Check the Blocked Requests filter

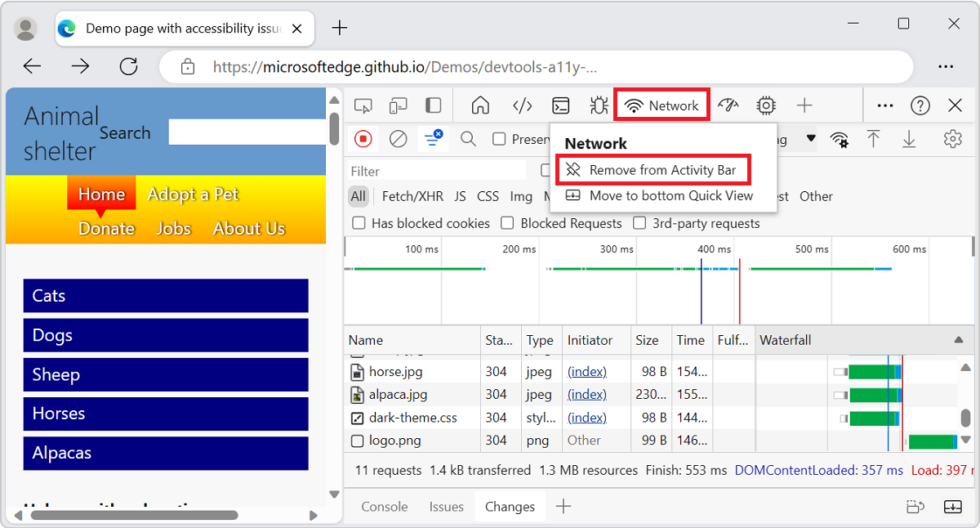pos(507,222)
